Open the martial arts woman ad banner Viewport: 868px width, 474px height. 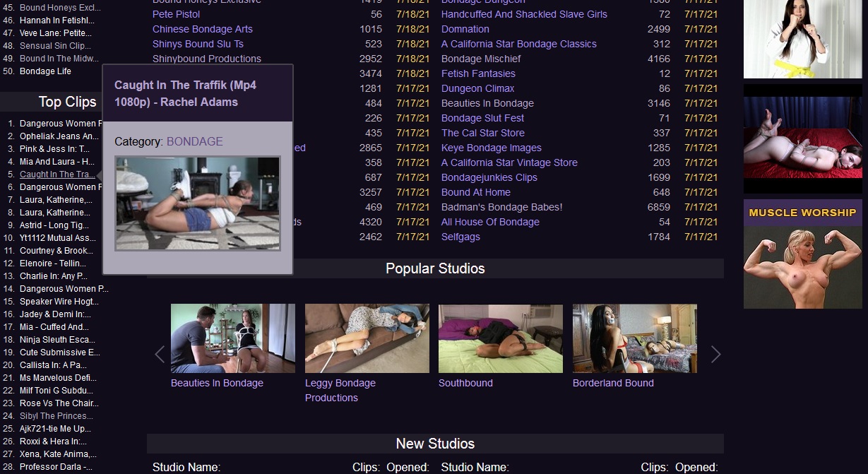[x=803, y=39]
